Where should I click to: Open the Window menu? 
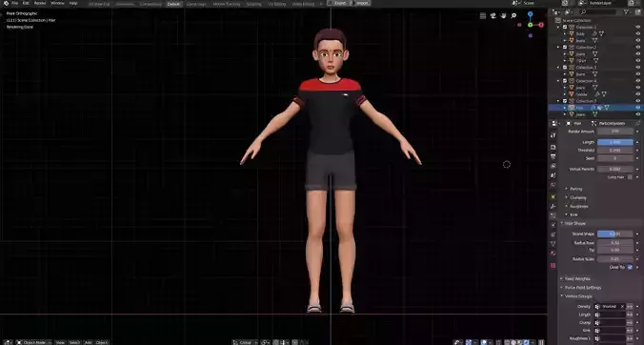point(57,3)
